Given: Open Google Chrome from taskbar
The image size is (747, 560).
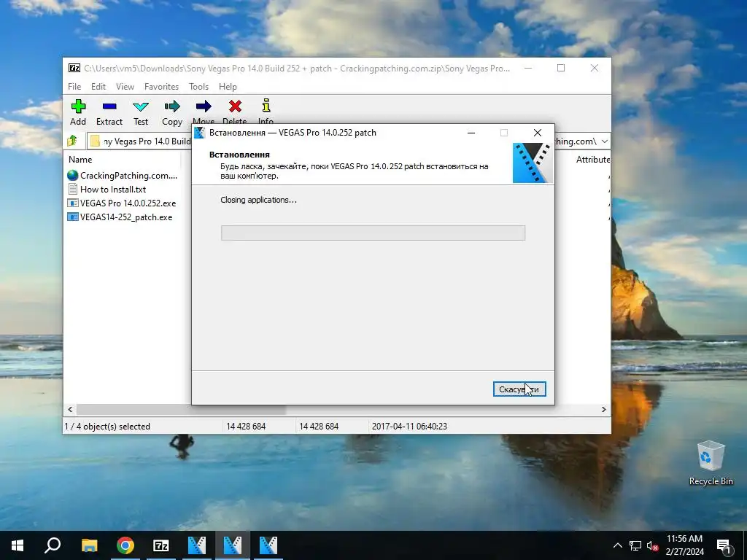Looking at the screenshot, I should click(125, 545).
